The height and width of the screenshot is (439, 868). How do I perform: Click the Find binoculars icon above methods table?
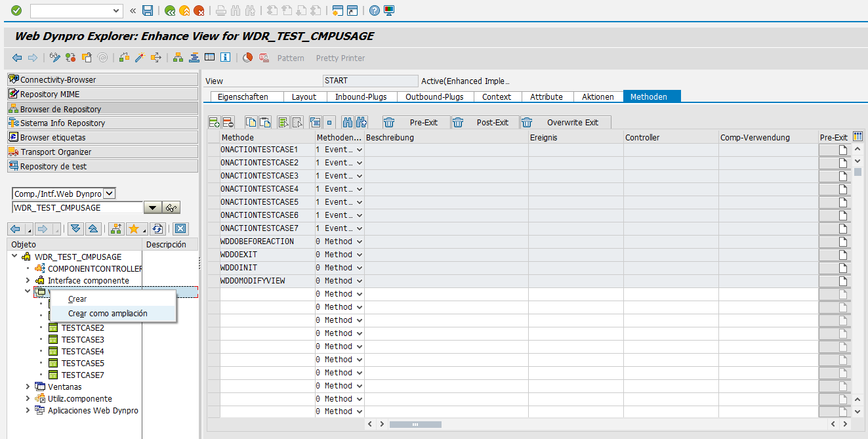(x=347, y=122)
